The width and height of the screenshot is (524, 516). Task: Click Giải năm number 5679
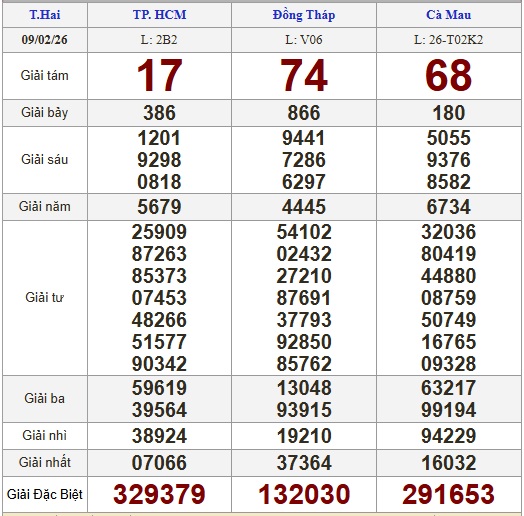[159, 207]
